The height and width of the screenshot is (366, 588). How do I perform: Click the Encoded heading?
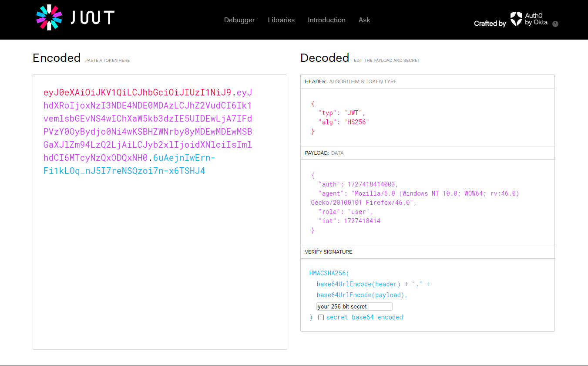coord(57,58)
